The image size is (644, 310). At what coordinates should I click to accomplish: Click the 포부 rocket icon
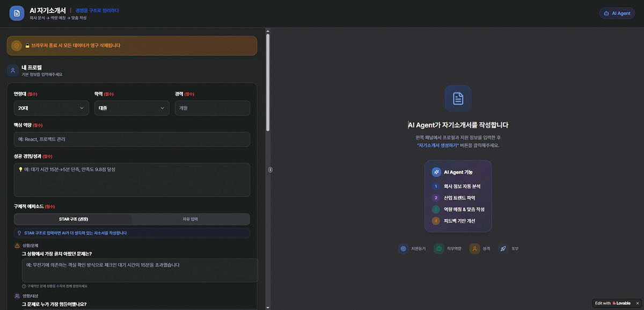[503, 249]
